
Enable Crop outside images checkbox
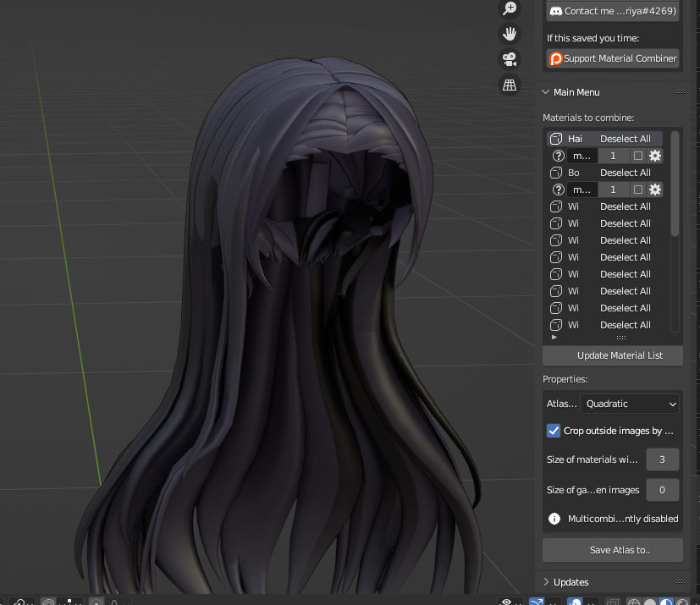[x=554, y=431]
